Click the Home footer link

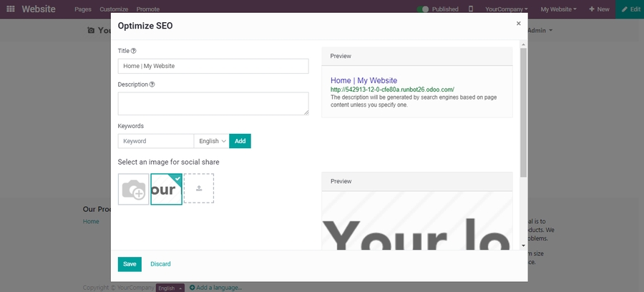91,221
